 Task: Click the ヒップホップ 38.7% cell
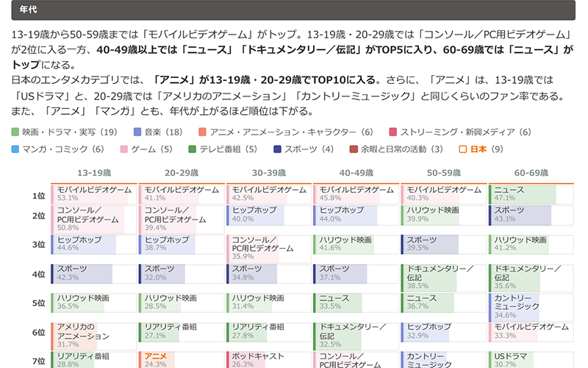click(182, 244)
